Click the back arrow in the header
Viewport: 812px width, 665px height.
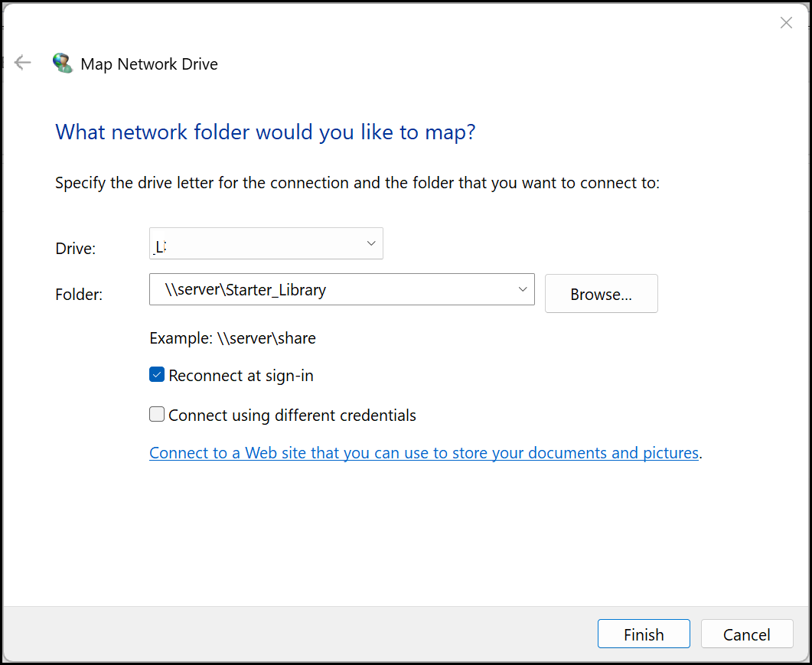(x=23, y=63)
